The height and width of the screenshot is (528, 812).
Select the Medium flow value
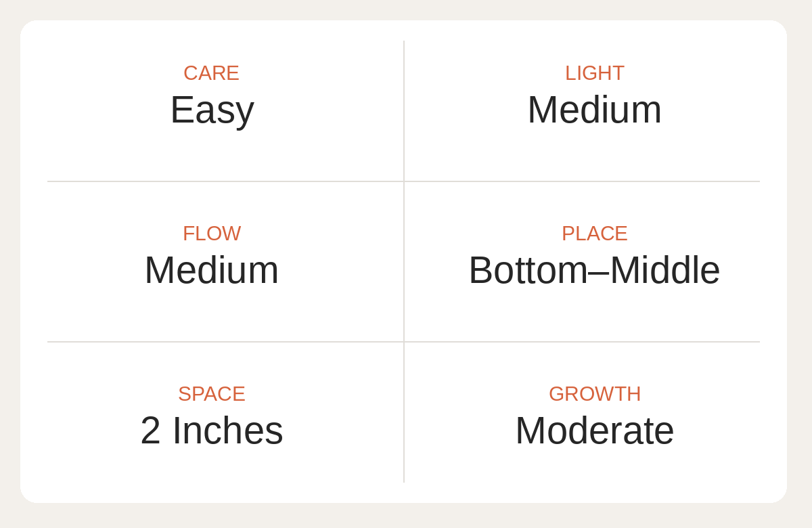[212, 270]
